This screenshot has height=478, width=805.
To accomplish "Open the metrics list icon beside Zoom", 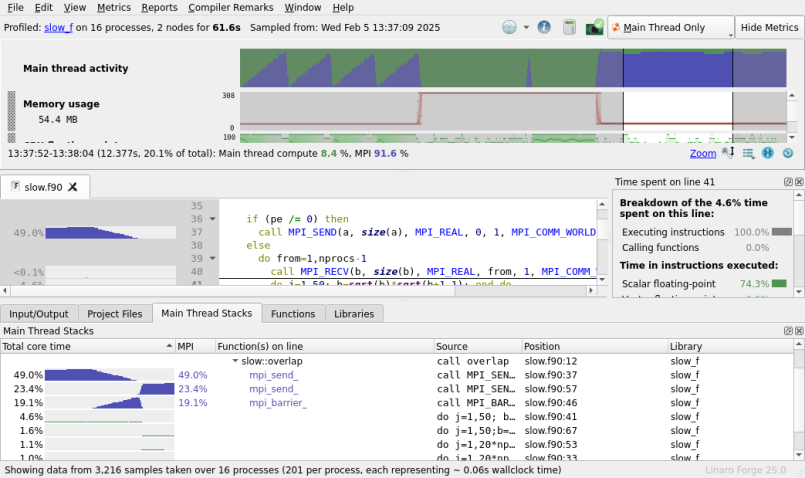I will click(x=749, y=153).
